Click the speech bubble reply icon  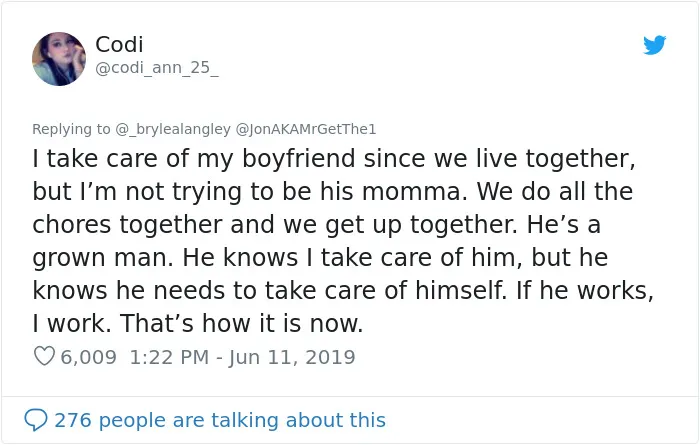pos(36,420)
